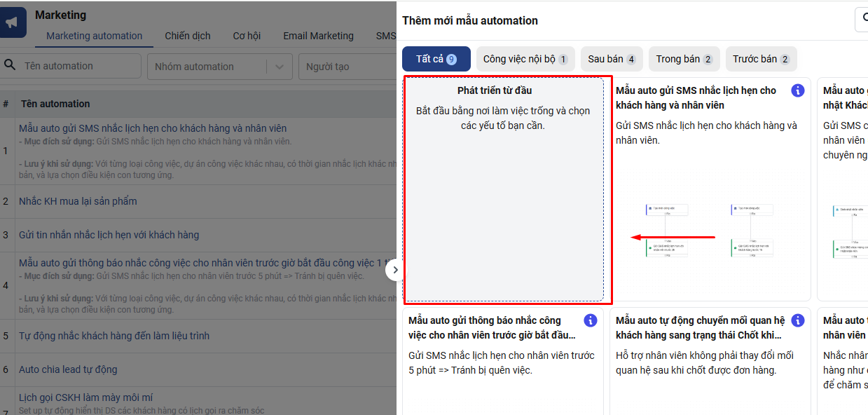Click the automation search magnifier icon
The image size is (868, 415).
tap(10, 65)
